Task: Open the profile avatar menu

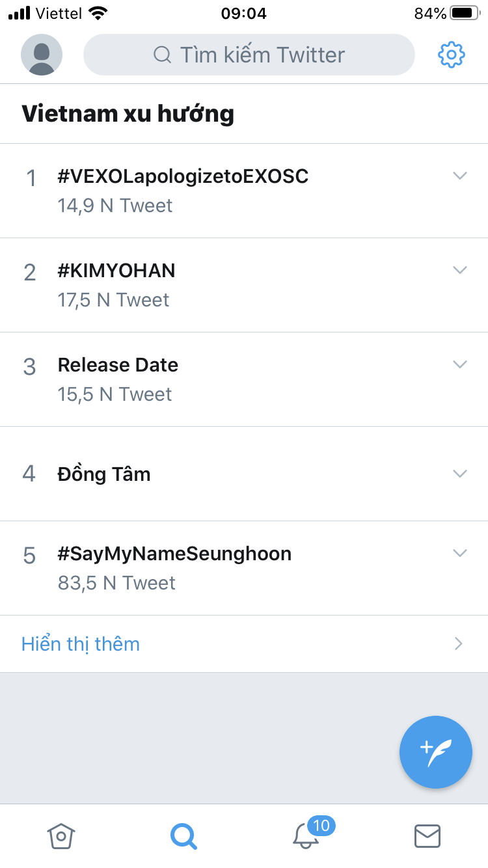Action: click(x=42, y=55)
